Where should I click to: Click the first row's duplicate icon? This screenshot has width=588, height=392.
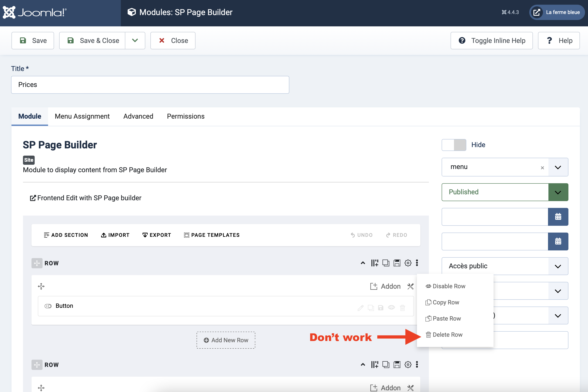click(x=386, y=263)
